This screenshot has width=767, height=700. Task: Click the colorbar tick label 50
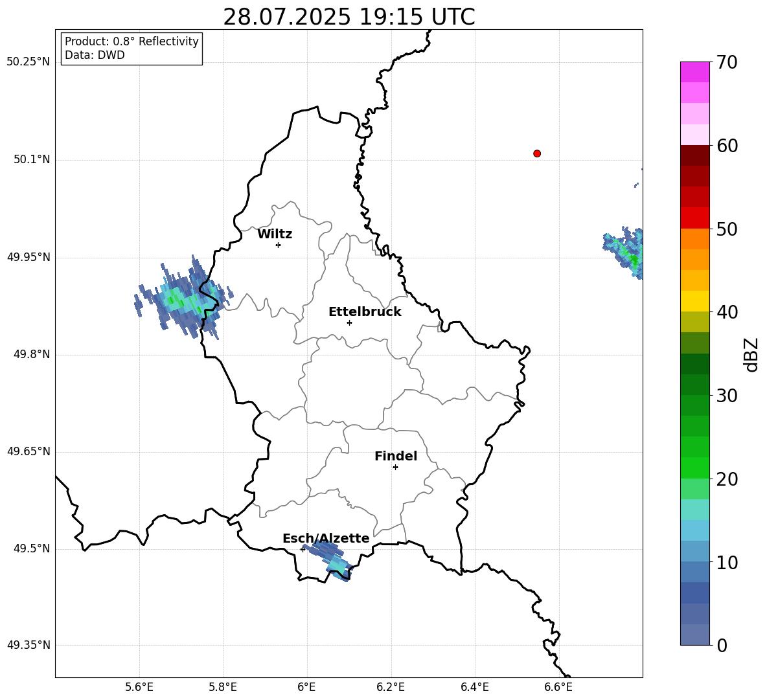[727, 229]
